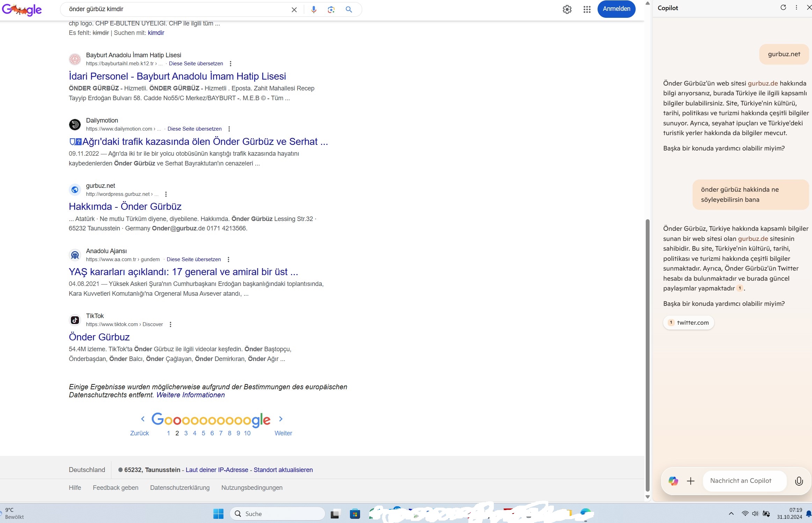
Task: Click Anmelden sign-in button
Action: [616, 9]
